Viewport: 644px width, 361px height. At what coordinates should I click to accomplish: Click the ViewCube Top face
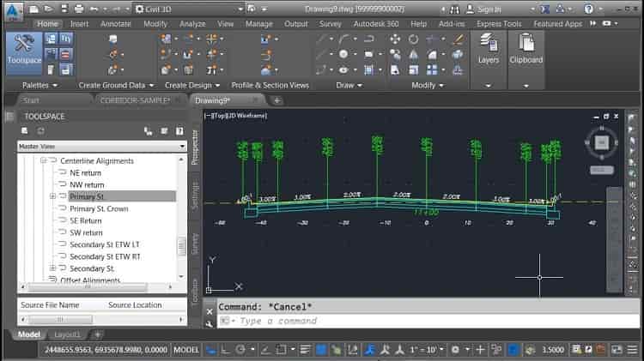pyautogui.click(x=602, y=143)
